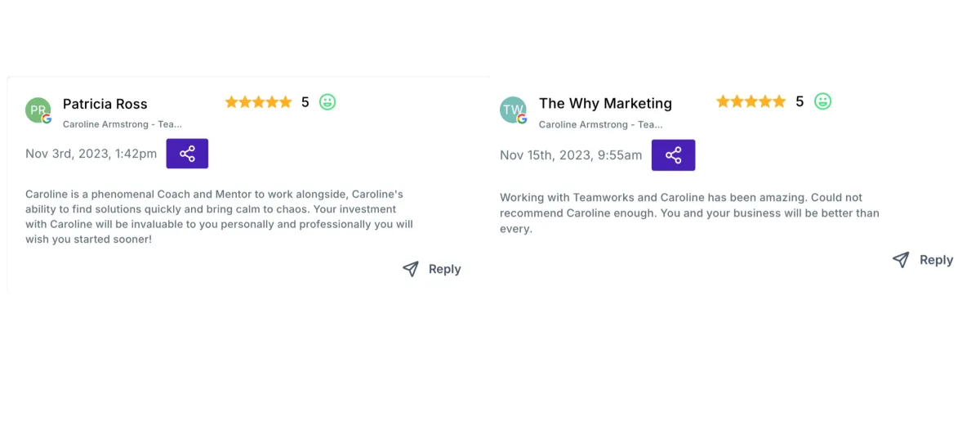Viewport: 980px width, 430px height.
Task: Click Caroline Armstrong location under Why Marketing
Action: pyautogui.click(x=601, y=125)
